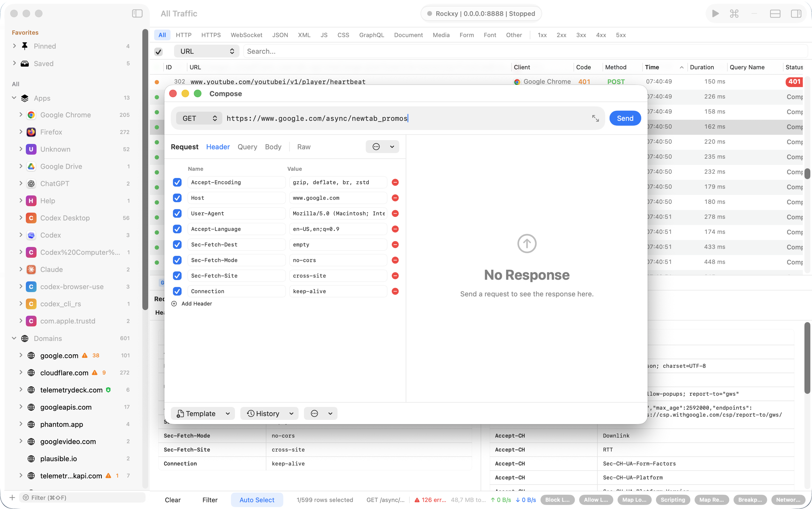This screenshot has height=509, width=812.
Task: Uncheck the Host header checkbox
Action: tap(177, 198)
